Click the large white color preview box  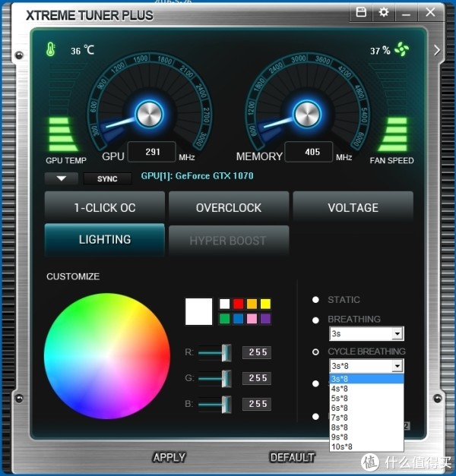(199, 311)
